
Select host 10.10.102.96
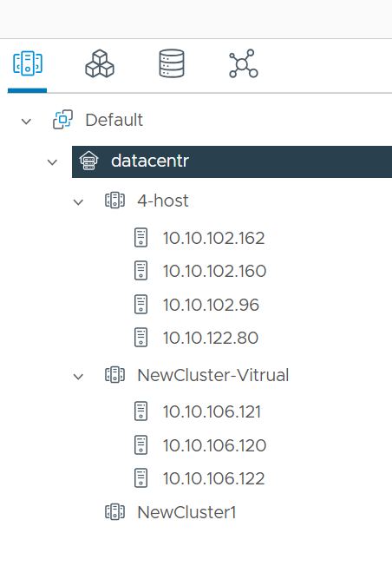point(211,305)
